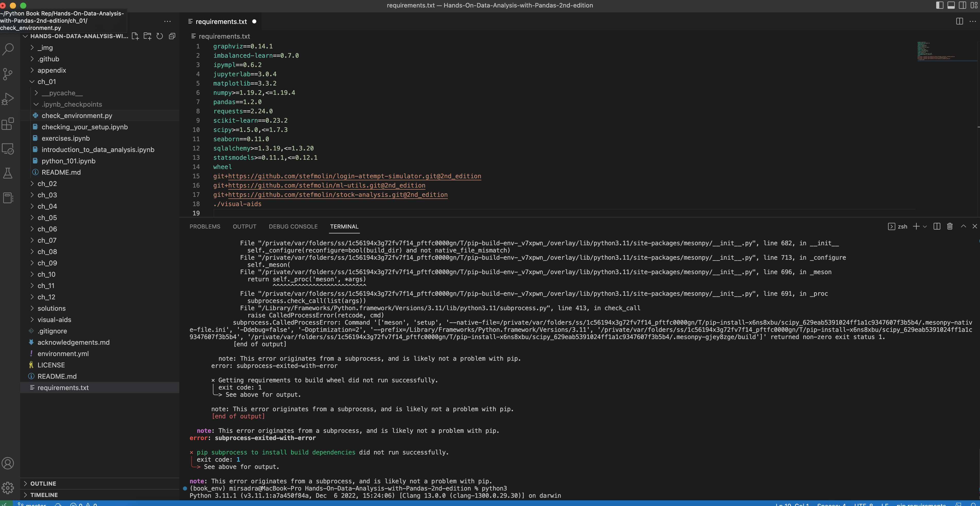Toggle the bottom Panel visibility

click(951, 5)
